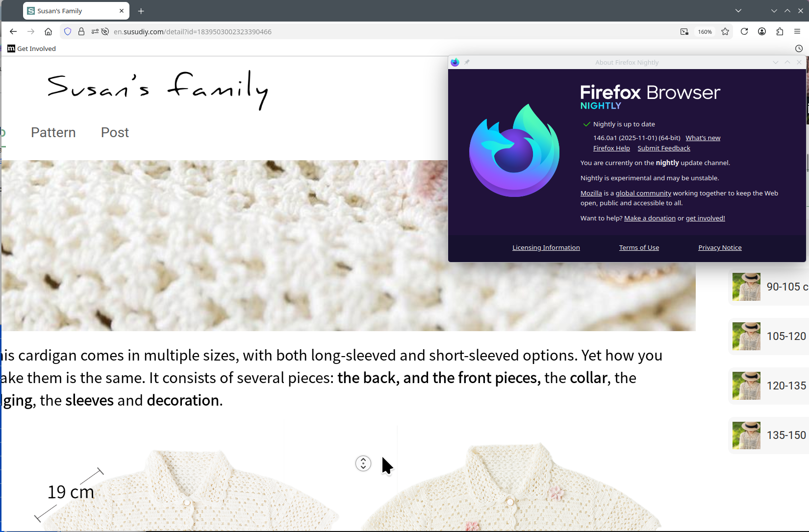
Task: Expand the list all tabs dropdown arrow
Action: point(738,11)
